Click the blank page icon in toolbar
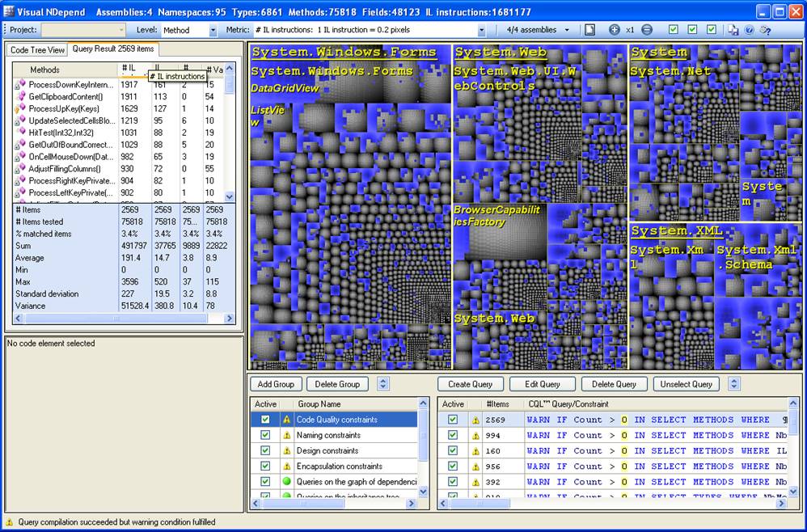The height and width of the screenshot is (532, 807). tap(590, 30)
